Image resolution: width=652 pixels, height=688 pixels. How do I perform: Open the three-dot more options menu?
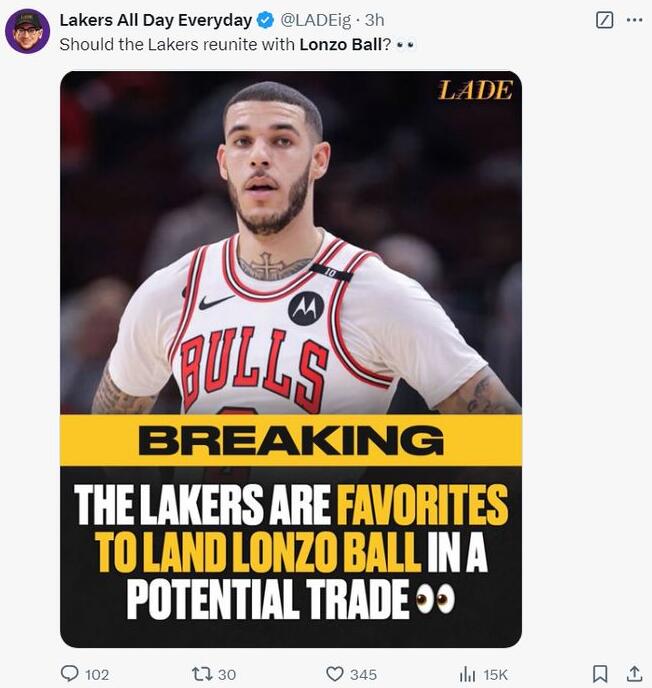point(633,20)
